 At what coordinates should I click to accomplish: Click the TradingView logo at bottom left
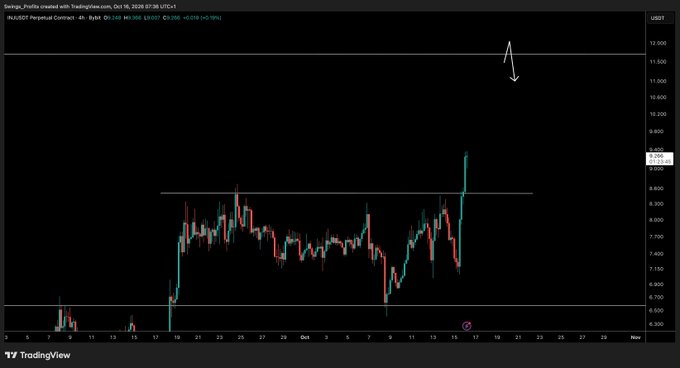pos(38,355)
